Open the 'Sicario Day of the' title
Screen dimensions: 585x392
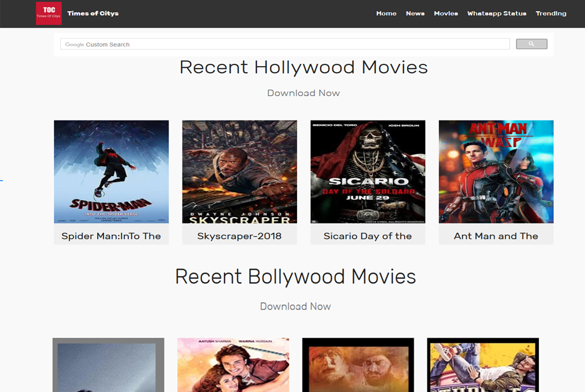[367, 236]
